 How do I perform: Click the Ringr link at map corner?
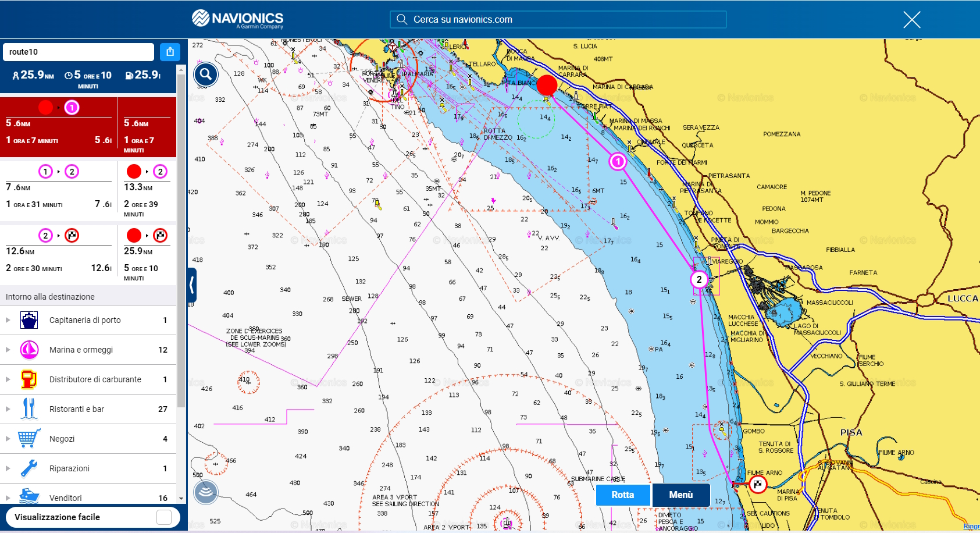click(x=971, y=527)
